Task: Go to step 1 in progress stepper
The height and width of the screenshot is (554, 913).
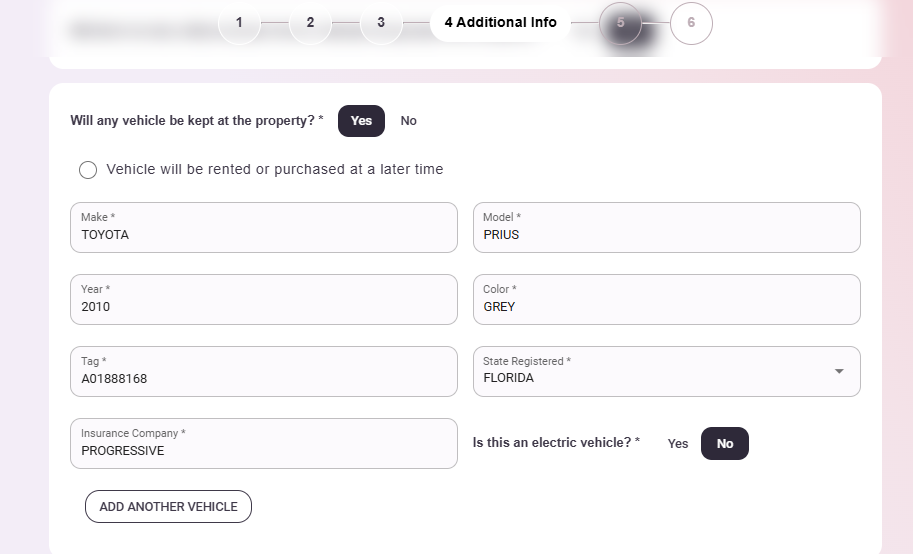Action: pos(239,23)
